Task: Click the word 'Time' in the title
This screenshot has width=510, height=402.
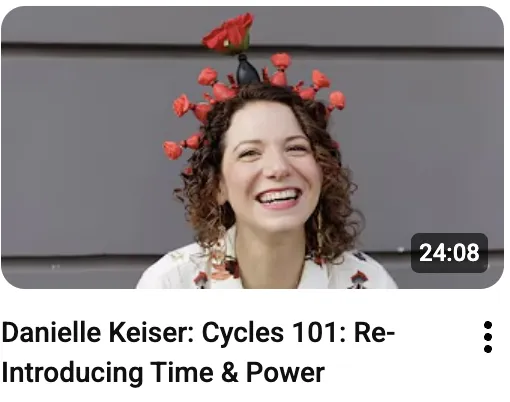Action: tap(182, 372)
